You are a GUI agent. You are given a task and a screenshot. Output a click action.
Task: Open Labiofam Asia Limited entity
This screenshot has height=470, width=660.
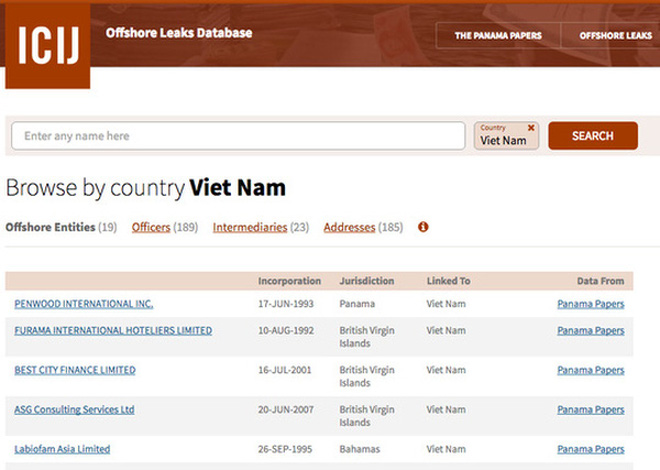[62, 449]
